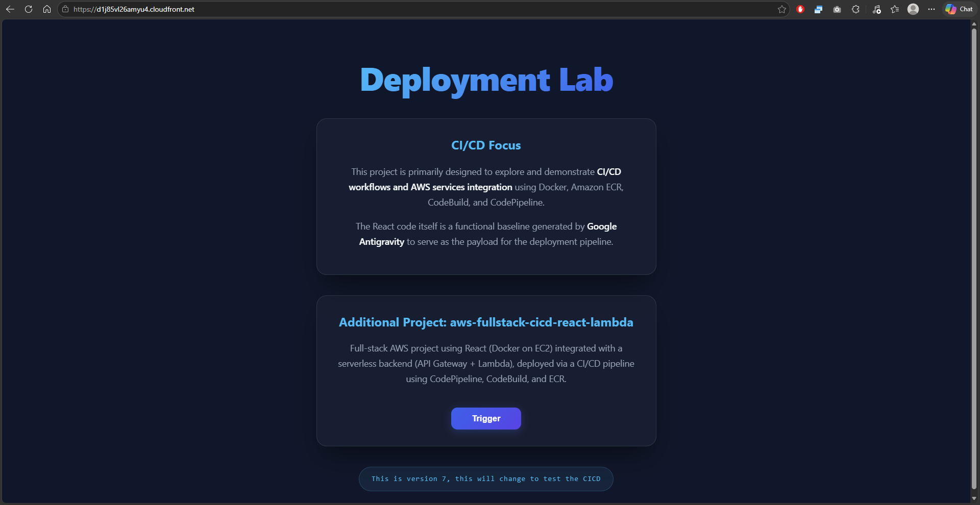Open the user profile avatar
The height and width of the screenshot is (505, 980).
point(913,9)
